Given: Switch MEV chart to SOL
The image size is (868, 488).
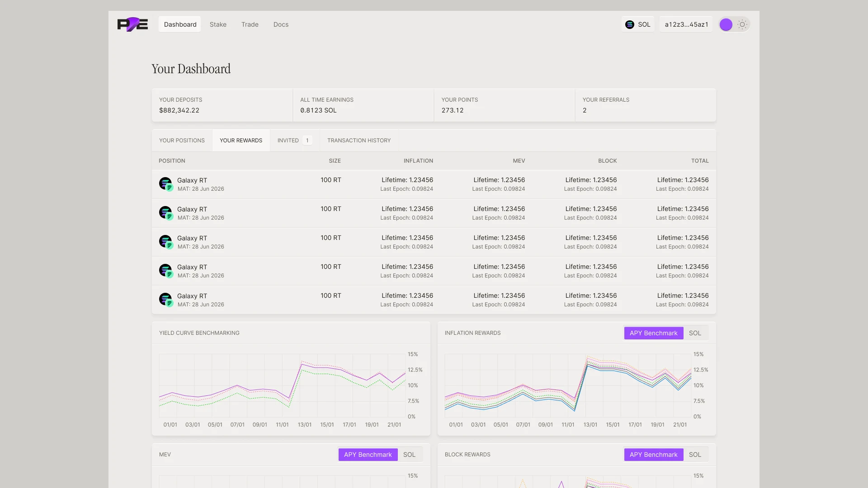Looking at the screenshot, I should (409, 455).
